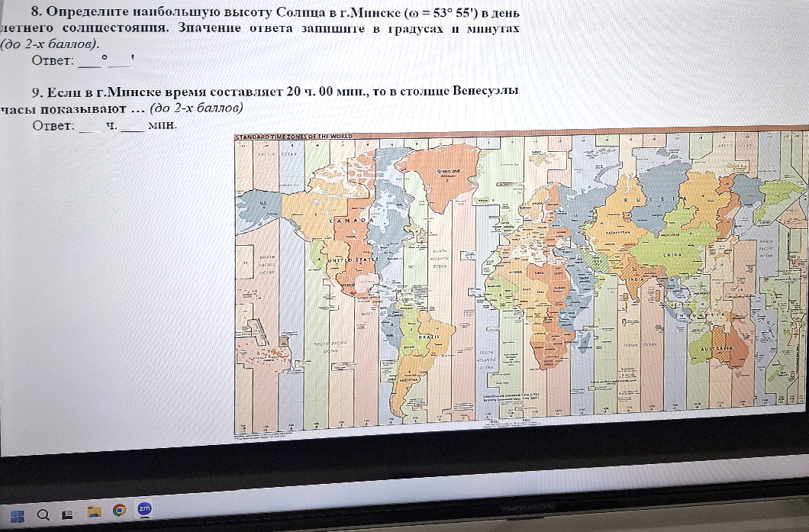Click the BRAZIL label on the map
The height and width of the screenshot is (532, 809).
coord(430,336)
